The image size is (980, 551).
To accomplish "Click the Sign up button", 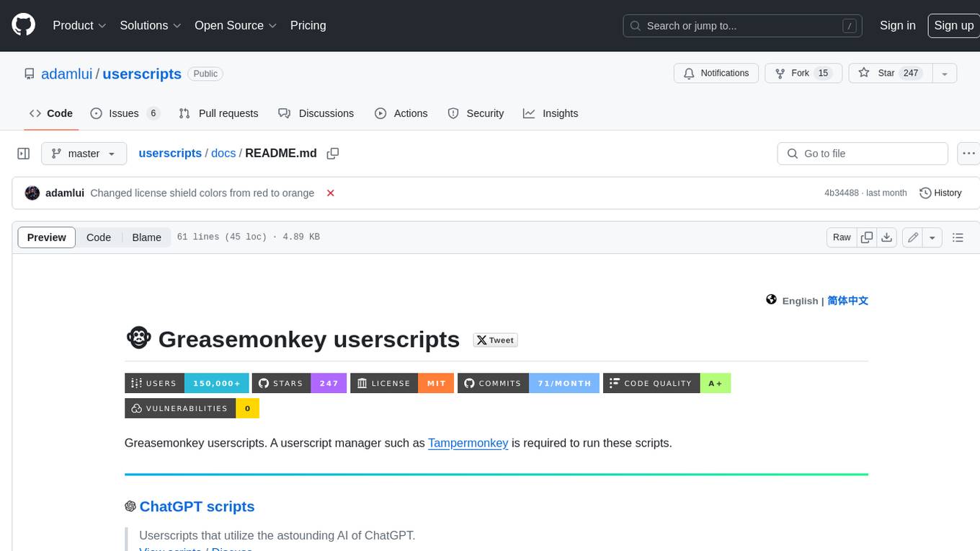I will point(953,25).
